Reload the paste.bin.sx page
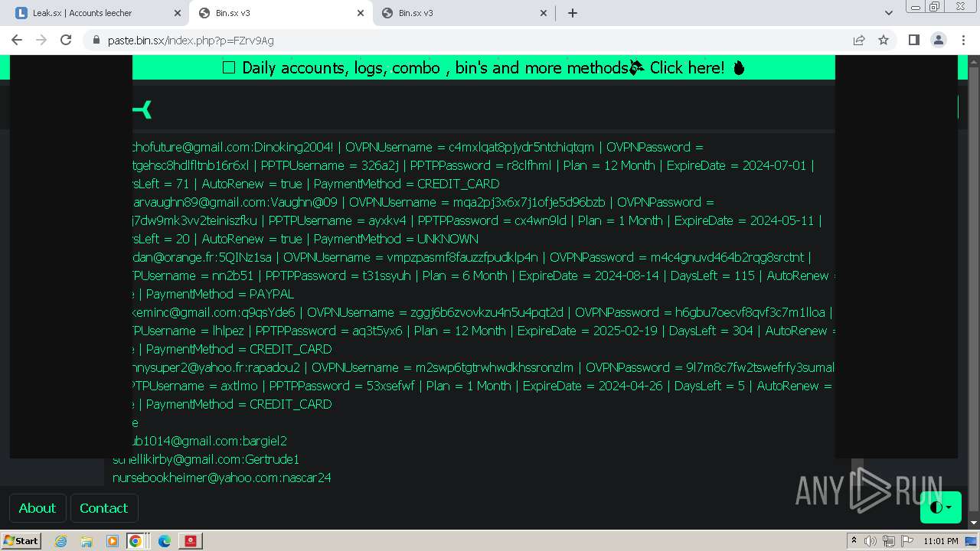This screenshot has height=551, width=980. click(x=66, y=40)
